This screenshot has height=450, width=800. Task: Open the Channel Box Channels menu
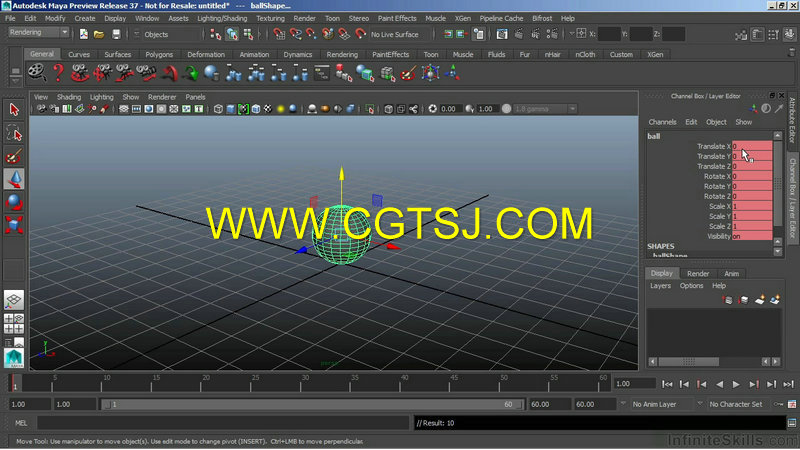coord(662,122)
